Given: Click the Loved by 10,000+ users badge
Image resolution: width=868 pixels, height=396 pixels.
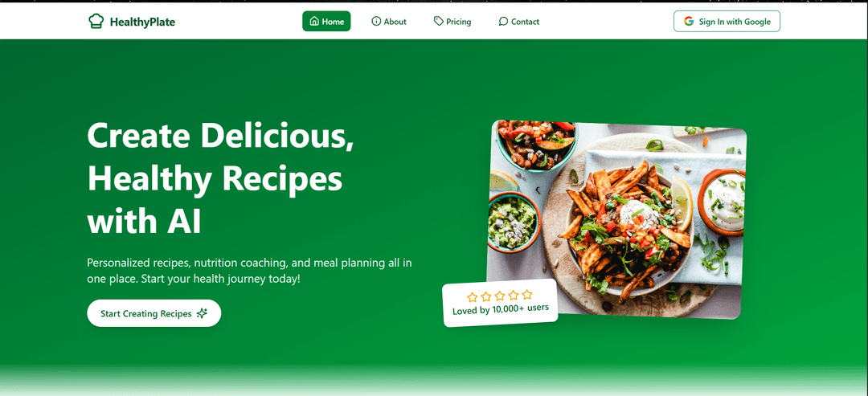Looking at the screenshot, I should point(501,303).
